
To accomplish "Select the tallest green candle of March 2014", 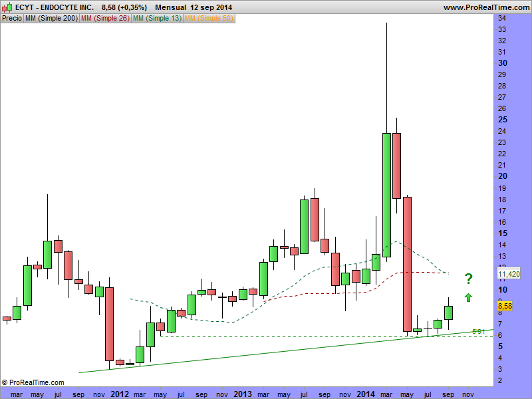I will (386, 195).
